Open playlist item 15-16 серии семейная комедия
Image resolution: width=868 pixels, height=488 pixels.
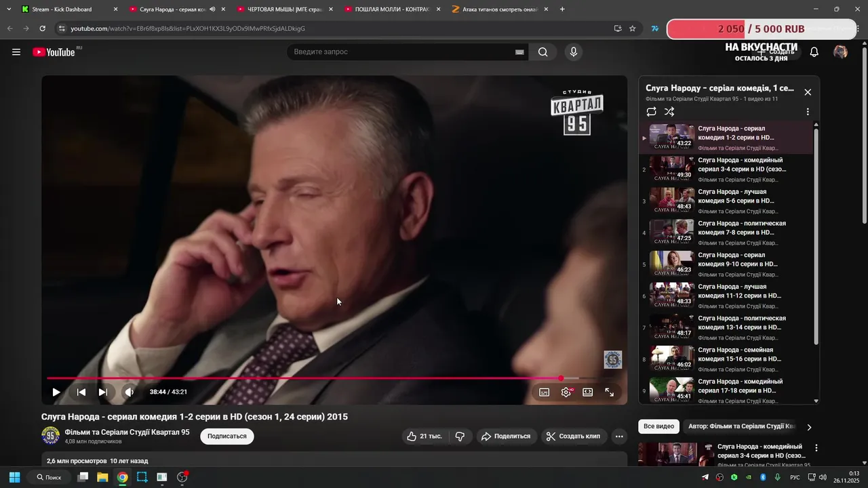[726, 359]
